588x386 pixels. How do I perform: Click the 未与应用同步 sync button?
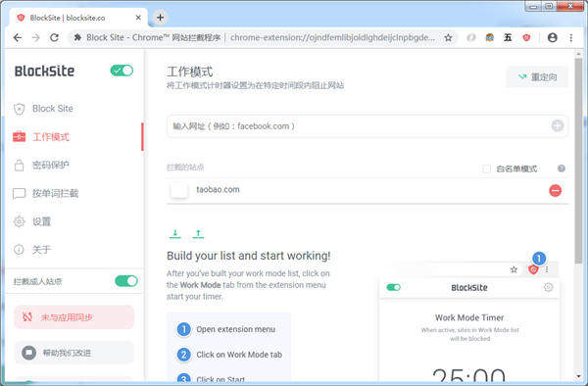[x=73, y=317]
